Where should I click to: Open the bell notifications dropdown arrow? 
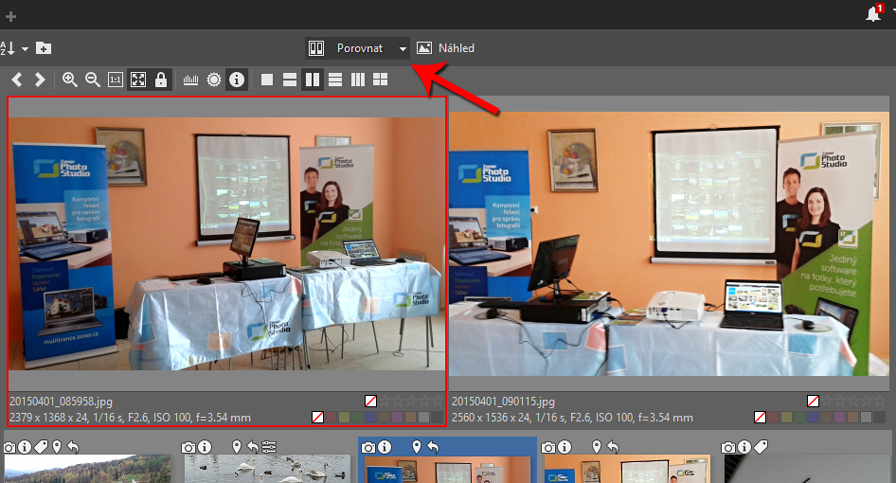click(891, 14)
